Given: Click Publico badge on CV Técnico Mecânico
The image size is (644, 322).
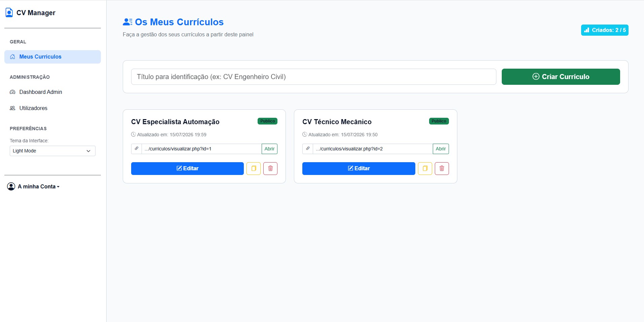Looking at the screenshot, I should (439, 121).
